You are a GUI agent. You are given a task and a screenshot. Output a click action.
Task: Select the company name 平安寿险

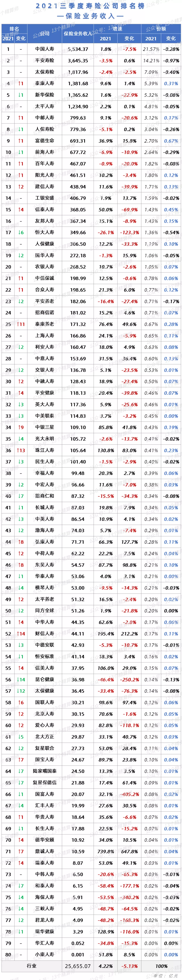tap(45, 60)
